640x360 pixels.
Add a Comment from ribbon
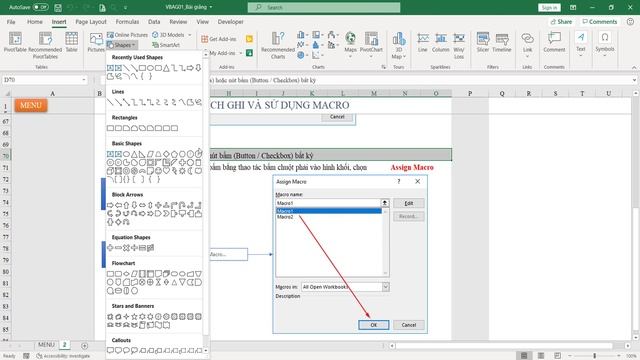554,43
